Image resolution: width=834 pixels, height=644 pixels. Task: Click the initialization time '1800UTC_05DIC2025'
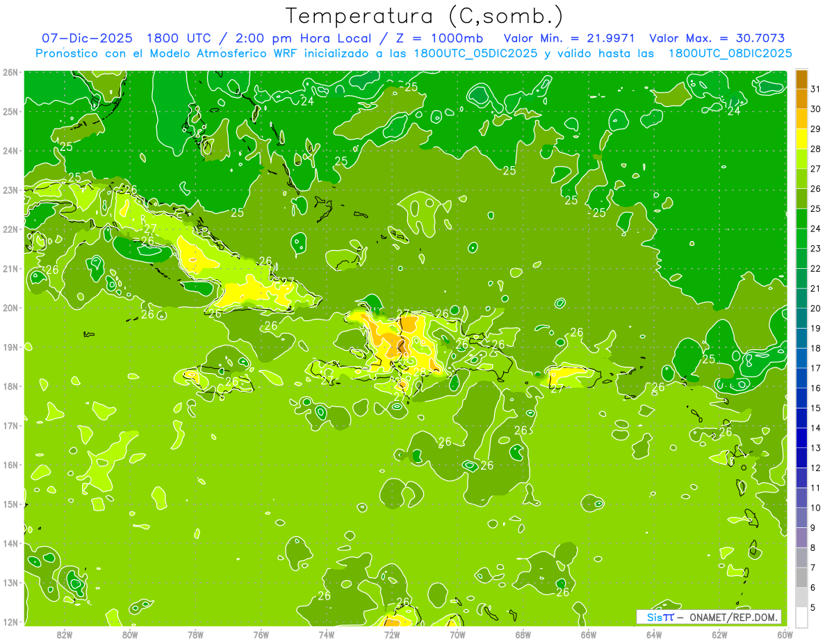pyautogui.click(x=475, y=53)
